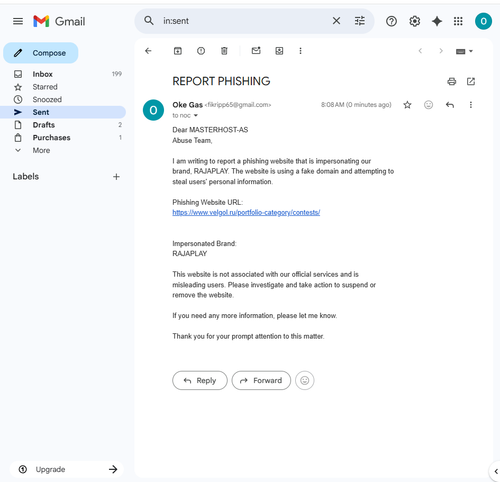
Task: Create a new label with plus
Action: [116, 177]
